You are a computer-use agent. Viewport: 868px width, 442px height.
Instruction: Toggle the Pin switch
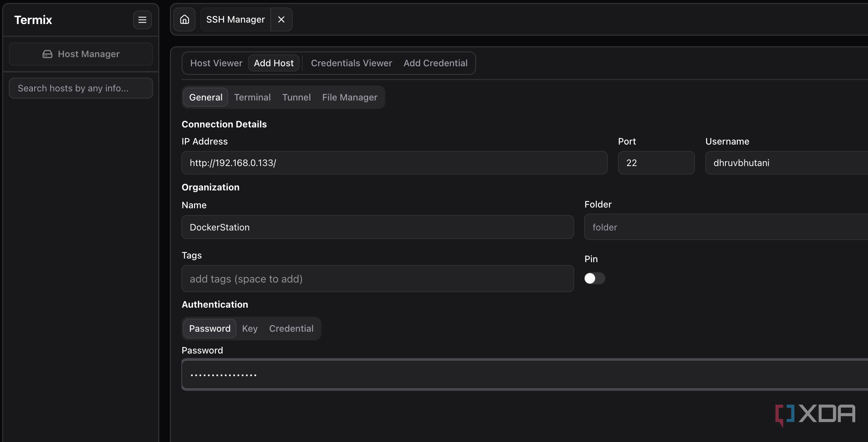coord(595,279)
